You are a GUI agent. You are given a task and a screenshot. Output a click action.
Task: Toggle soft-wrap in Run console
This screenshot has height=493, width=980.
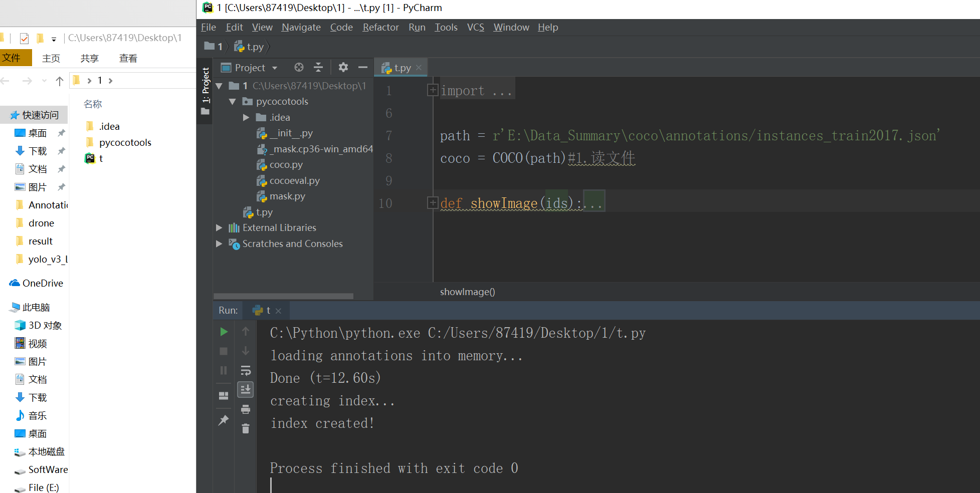[x=246, y=371]
